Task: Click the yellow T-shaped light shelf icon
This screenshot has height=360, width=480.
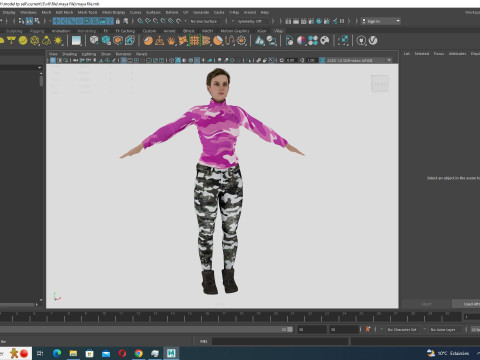Action: [x=11, y=41]
